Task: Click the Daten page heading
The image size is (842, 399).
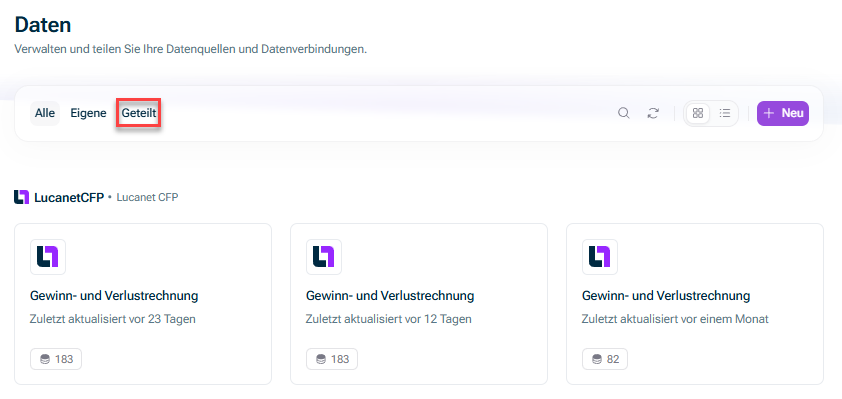Action: point(43,25)
